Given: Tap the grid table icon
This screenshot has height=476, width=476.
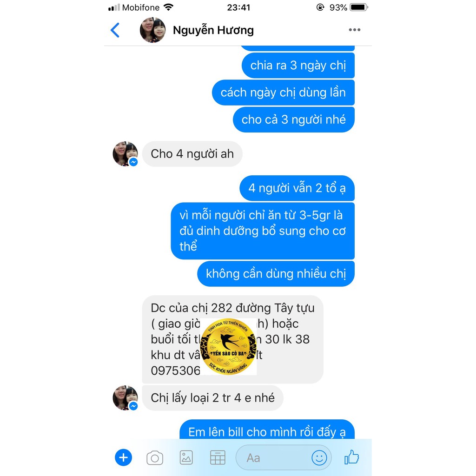Looking at the screenshot, I should click(218, 457).
